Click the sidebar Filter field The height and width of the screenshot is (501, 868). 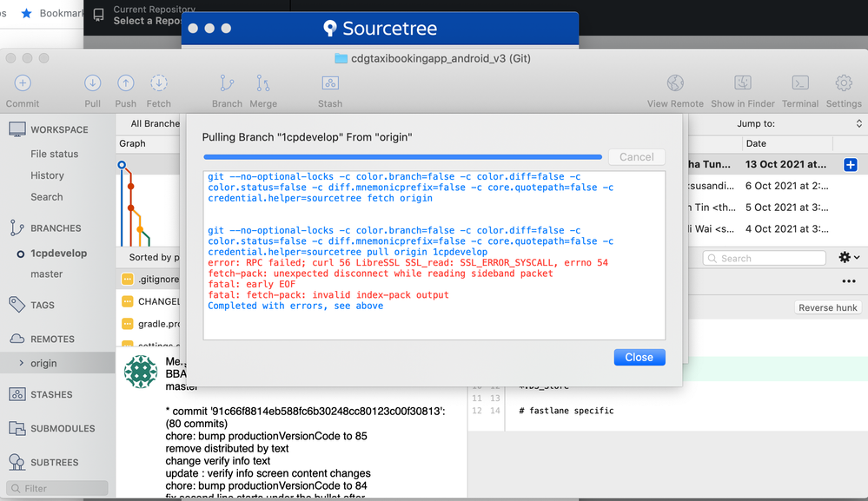pos(57,488)
